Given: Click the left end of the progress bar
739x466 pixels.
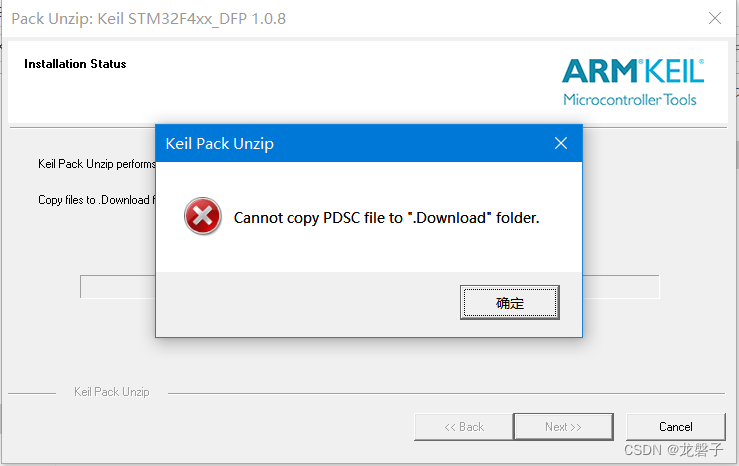Looking at the screenshot, I should click(x=117, y=286).
